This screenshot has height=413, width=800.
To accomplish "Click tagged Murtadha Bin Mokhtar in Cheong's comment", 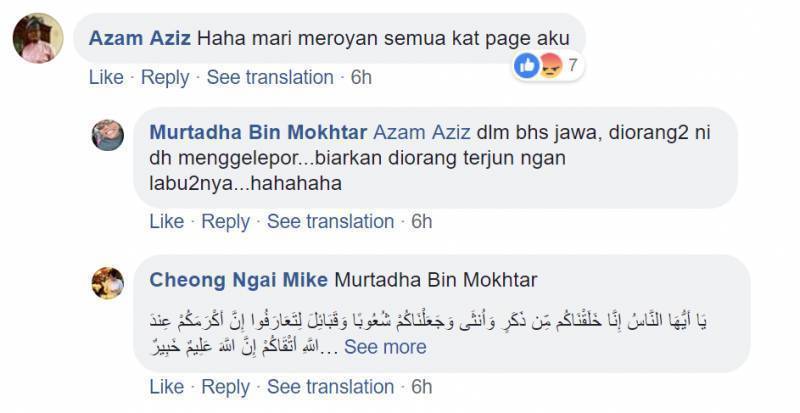I will 436,280.
